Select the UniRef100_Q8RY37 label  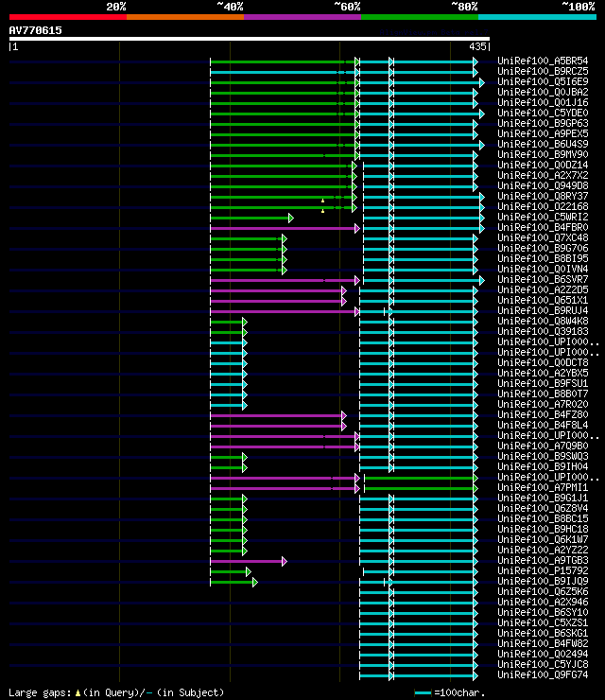543,196
